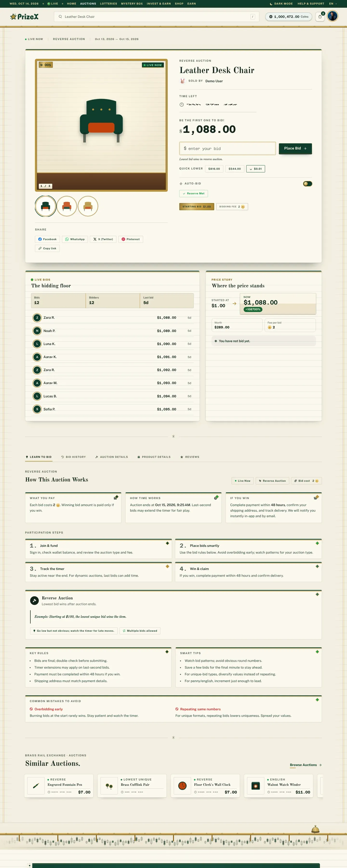
Task: Click the Place Bid button
Action: 295,148
